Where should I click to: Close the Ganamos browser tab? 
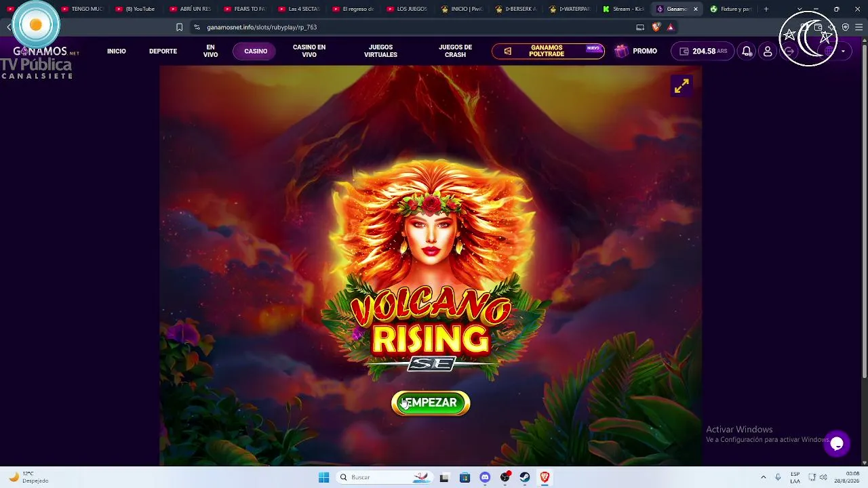pos(695,9)
